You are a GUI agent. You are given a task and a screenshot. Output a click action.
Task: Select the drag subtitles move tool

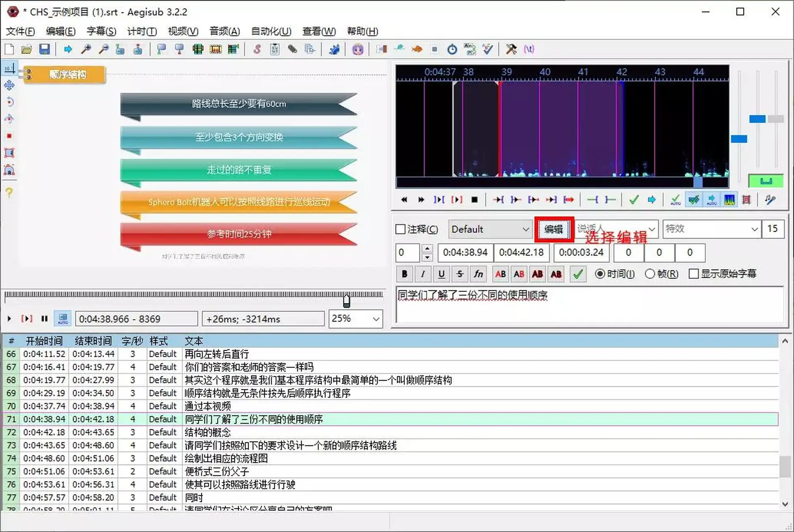9,85
